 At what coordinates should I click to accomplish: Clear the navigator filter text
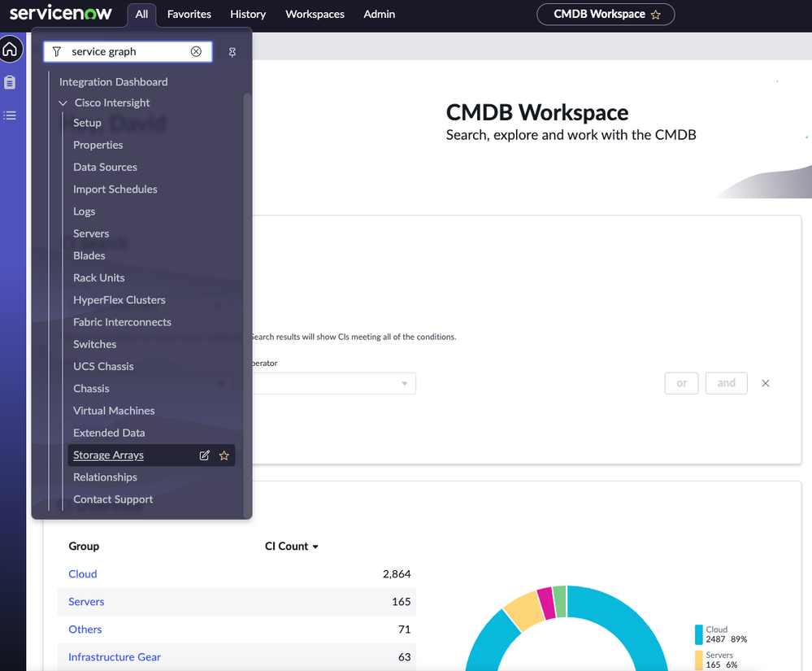pyautogui.click(x=196, y=51)
